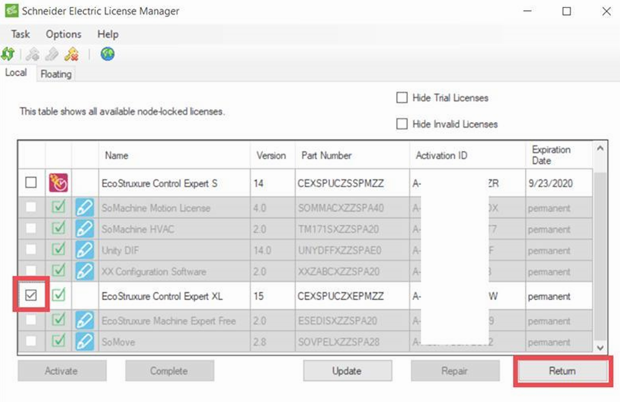Click the blue pen icon for SoMachine HVAC
Screen dimensions: 620x402
point(85,229)
